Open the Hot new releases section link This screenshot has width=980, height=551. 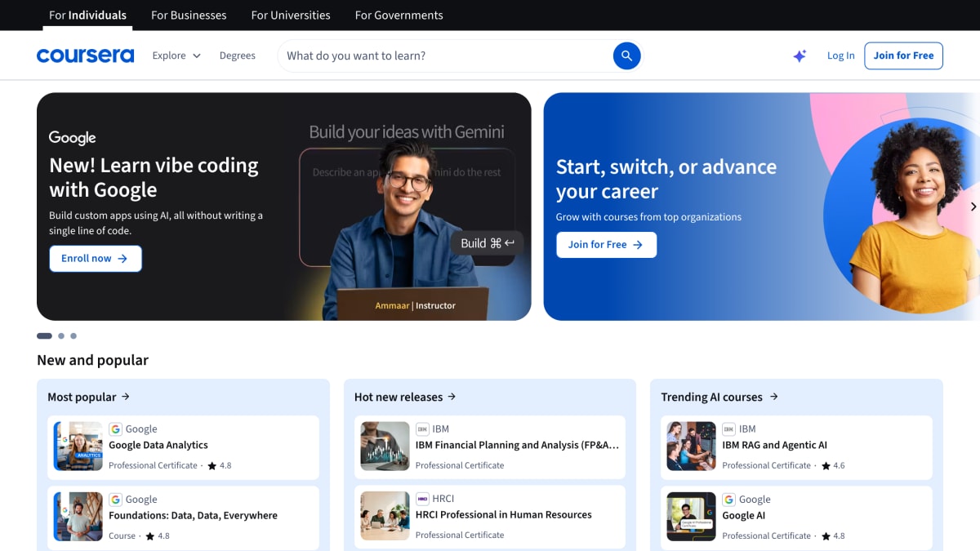(x=405, y=397)
